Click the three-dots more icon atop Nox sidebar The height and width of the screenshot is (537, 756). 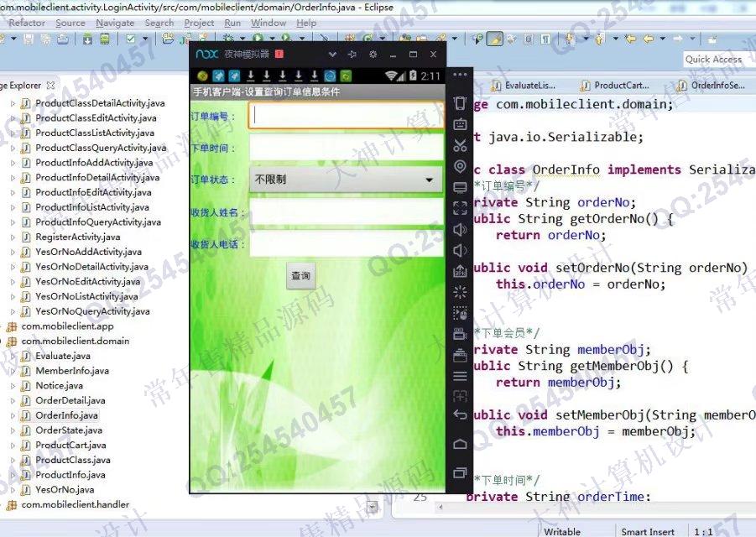click(459, 75)
